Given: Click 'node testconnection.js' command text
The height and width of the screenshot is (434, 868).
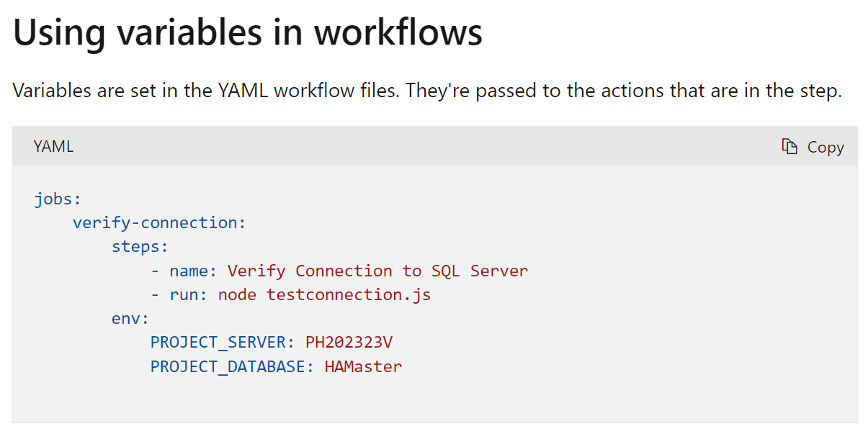Looking at the screenshot, I should [324, 294].
